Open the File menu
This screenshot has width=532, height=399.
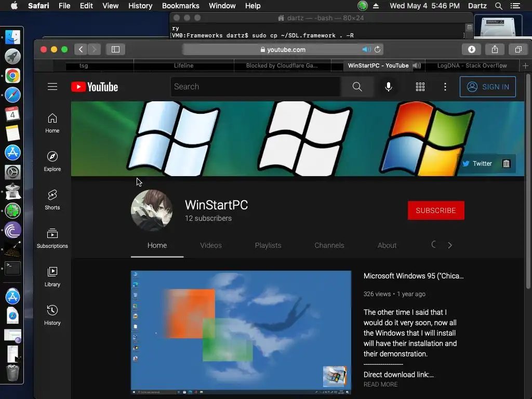tap(64, 6)
